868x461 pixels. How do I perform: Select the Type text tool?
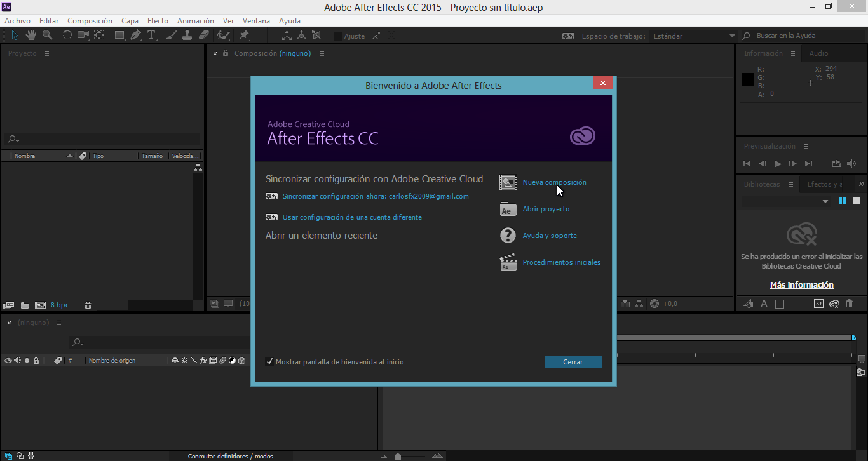pos(151,36)
